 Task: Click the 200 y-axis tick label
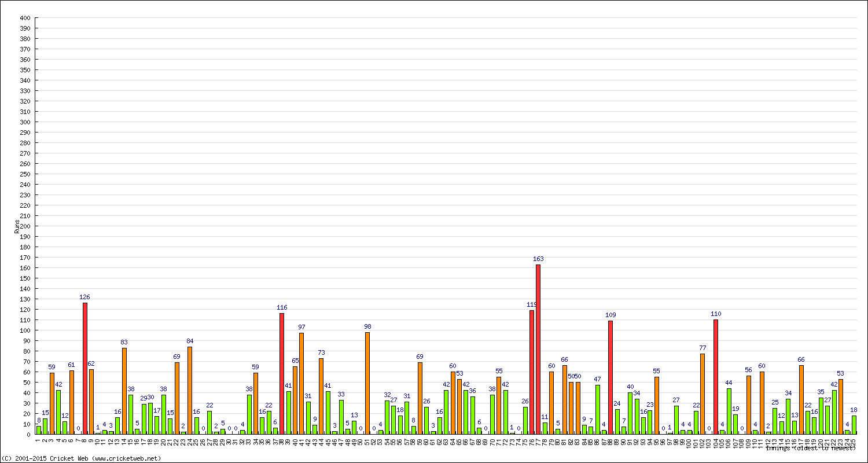click(24, 226)
